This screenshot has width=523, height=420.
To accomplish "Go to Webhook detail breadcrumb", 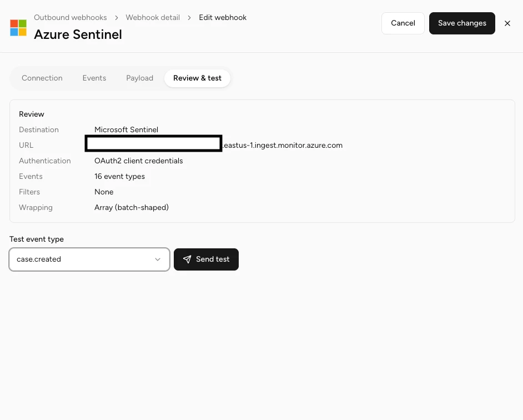I will point(153,18).
